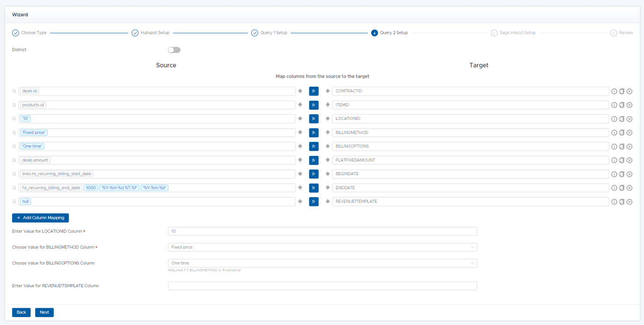This screenshot has width=644, height=325.
Task: Click the fx button in the CONTRACTID row
Action: (314, 91)
